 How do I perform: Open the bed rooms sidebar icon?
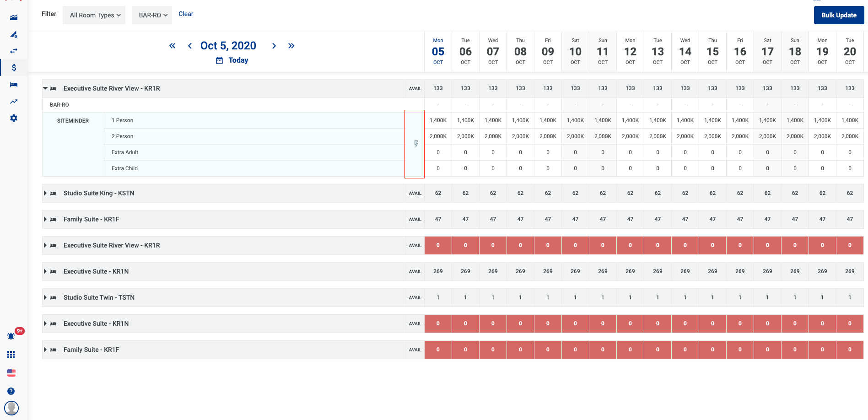(14, 85)
